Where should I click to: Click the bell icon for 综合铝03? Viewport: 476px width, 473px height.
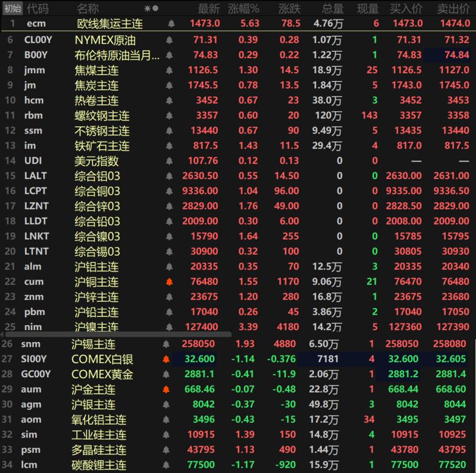point(170,176)
